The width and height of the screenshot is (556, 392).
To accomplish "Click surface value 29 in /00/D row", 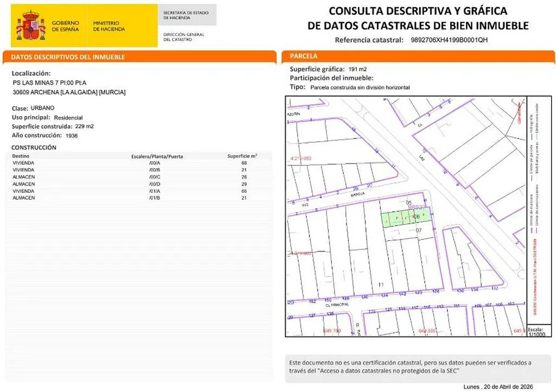I will (x=244, y=184).
